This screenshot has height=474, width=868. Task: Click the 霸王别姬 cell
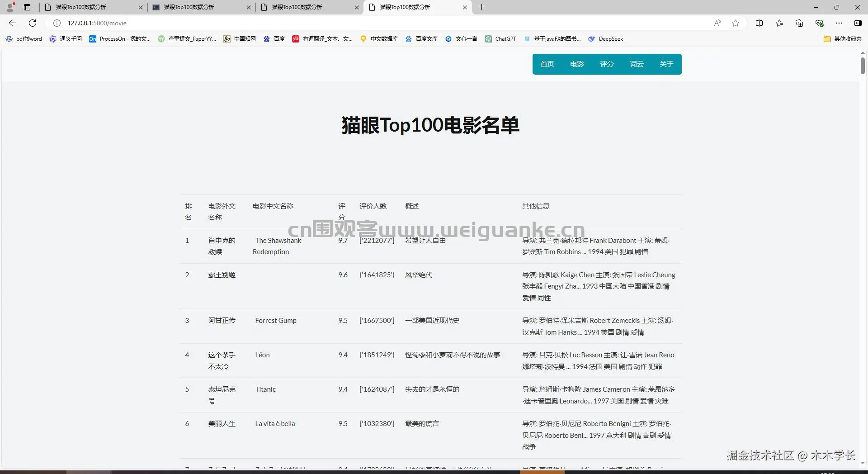click(x=222, y=275)
